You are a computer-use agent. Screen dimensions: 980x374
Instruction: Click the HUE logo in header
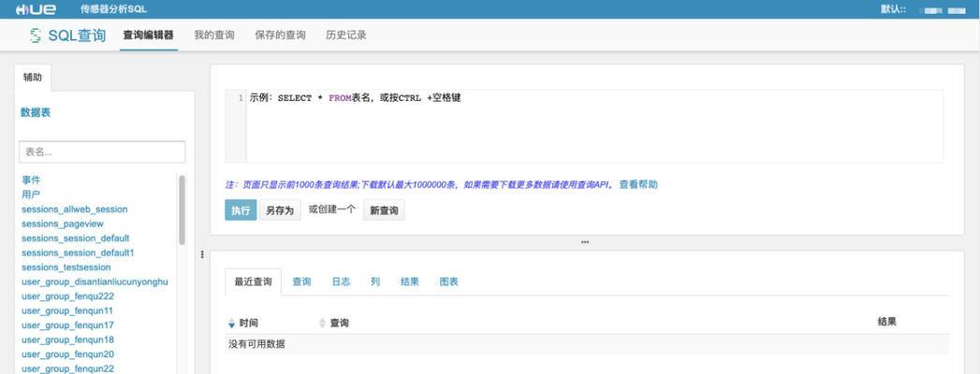tap(36, 9)
